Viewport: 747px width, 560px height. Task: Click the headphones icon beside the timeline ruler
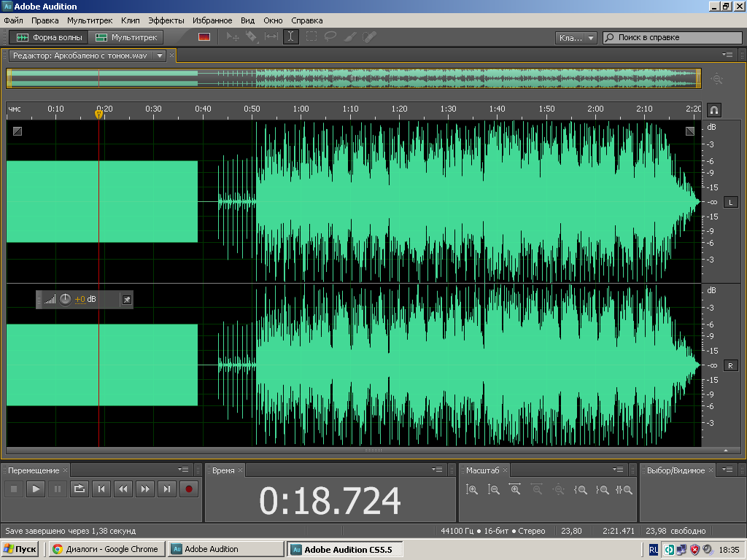coord(714,109)
